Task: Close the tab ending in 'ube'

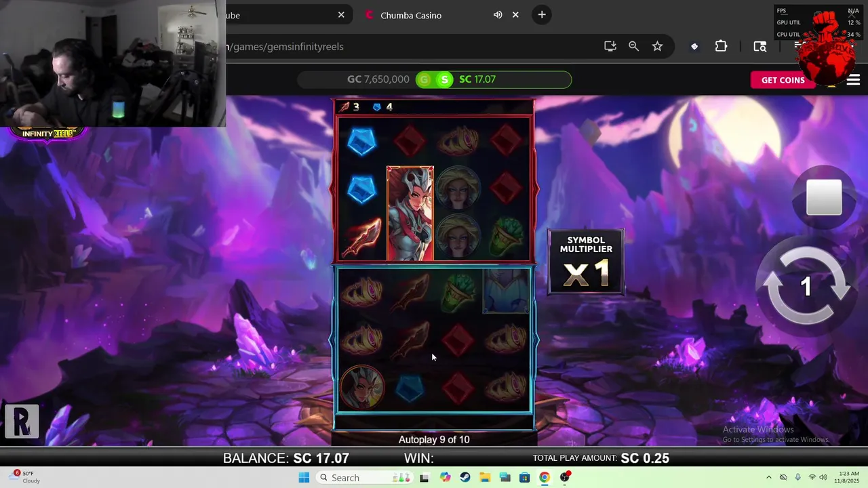Action: coord(341,15)
